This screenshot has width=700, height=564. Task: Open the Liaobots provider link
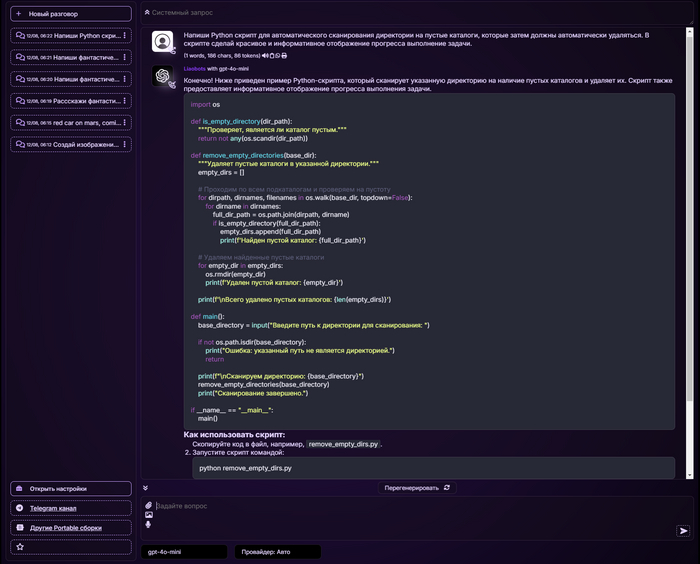pos(194,69)
